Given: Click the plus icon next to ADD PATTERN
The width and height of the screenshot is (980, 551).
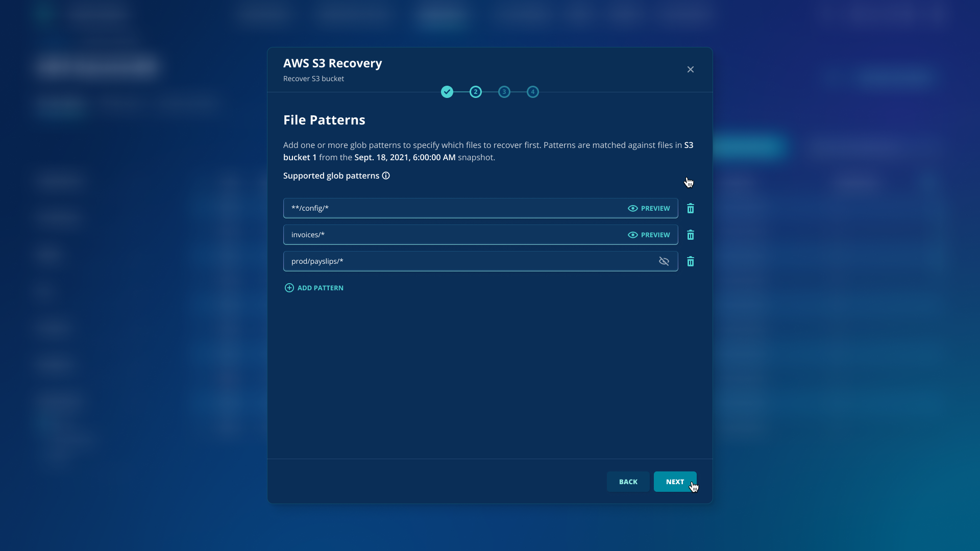Looking at the screenshot, I should (x=289, y=288).
